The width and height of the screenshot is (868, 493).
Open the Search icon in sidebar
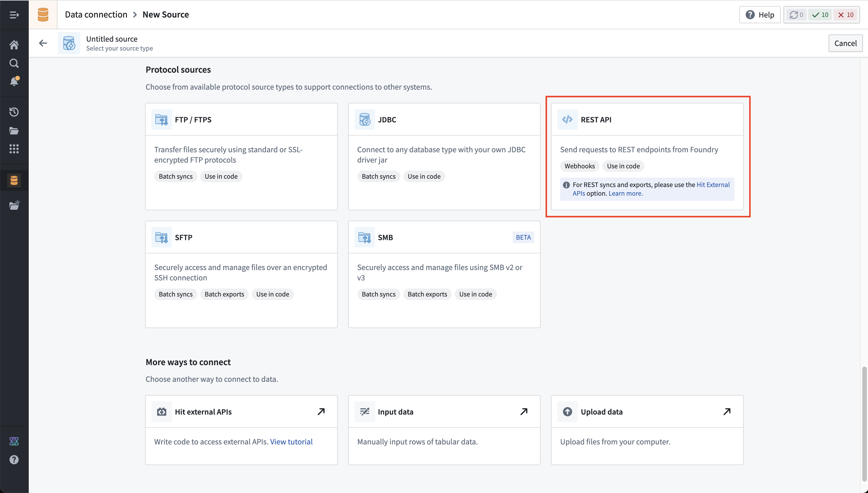pyautogui.click(x=14, y=63)
